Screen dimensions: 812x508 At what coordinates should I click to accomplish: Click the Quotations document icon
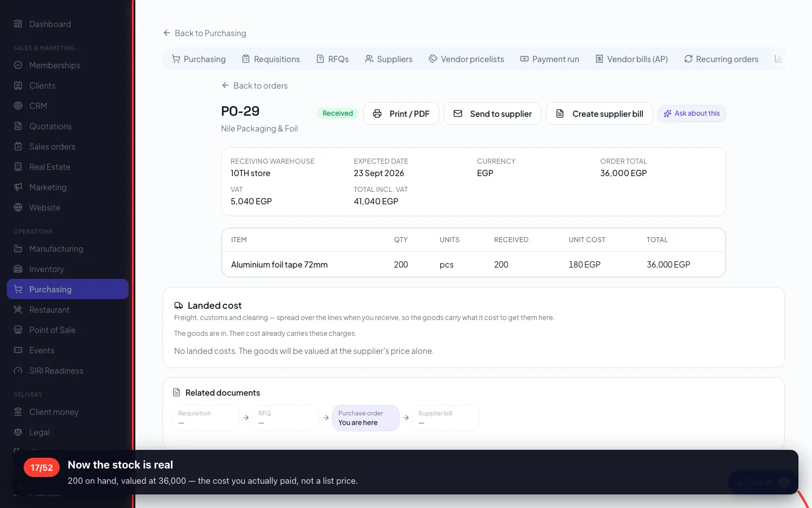coord(18,126)
